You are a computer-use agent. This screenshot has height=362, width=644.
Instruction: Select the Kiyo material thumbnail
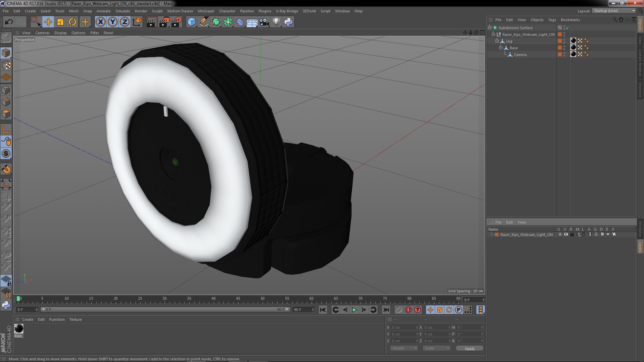[x=19, y=329]
